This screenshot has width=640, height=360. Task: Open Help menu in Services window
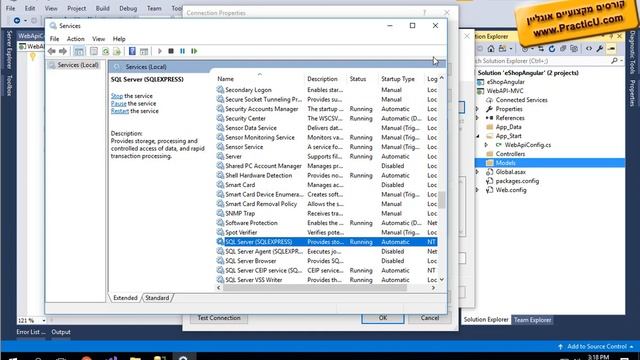(119, 39)
